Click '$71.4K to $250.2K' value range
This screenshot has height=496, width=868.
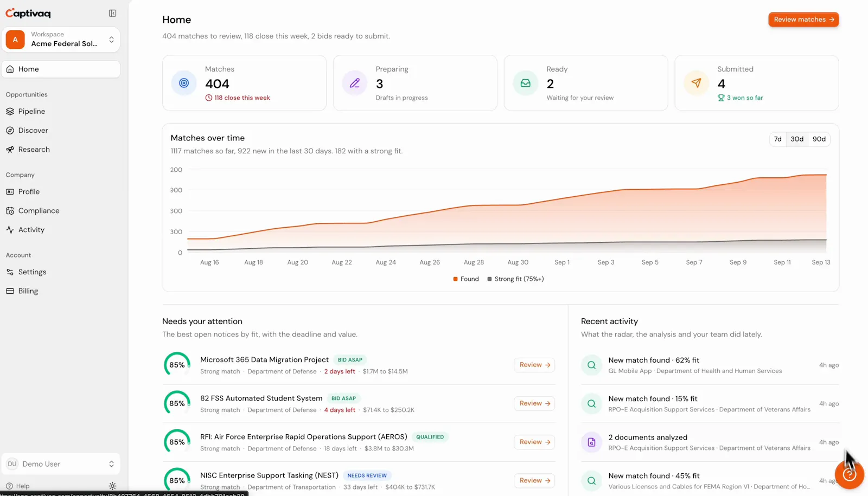(x=388, y=410)
